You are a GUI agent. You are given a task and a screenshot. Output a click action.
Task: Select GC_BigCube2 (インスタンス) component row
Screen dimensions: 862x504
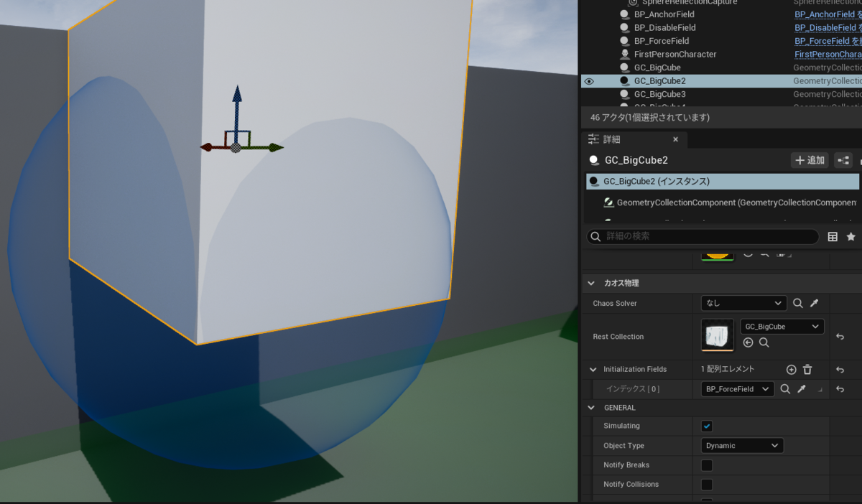pos(723,182)
